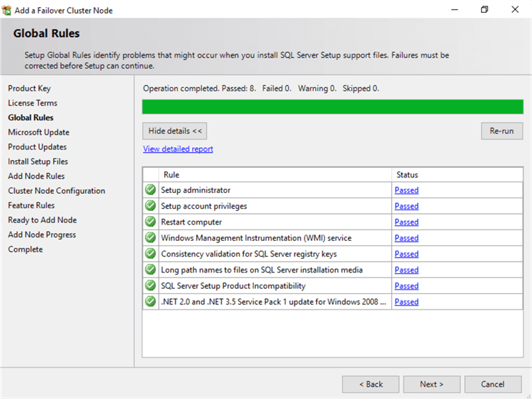Click the check icon beside .NET 2.0 rule
The height and width of the screenshot is (399, 532).
click(150, 301)
